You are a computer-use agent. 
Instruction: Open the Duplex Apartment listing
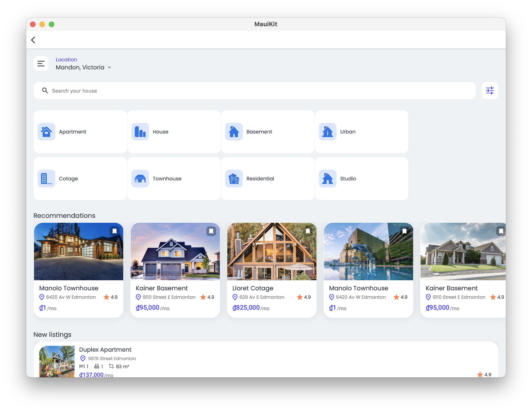[x=105, y=350]
